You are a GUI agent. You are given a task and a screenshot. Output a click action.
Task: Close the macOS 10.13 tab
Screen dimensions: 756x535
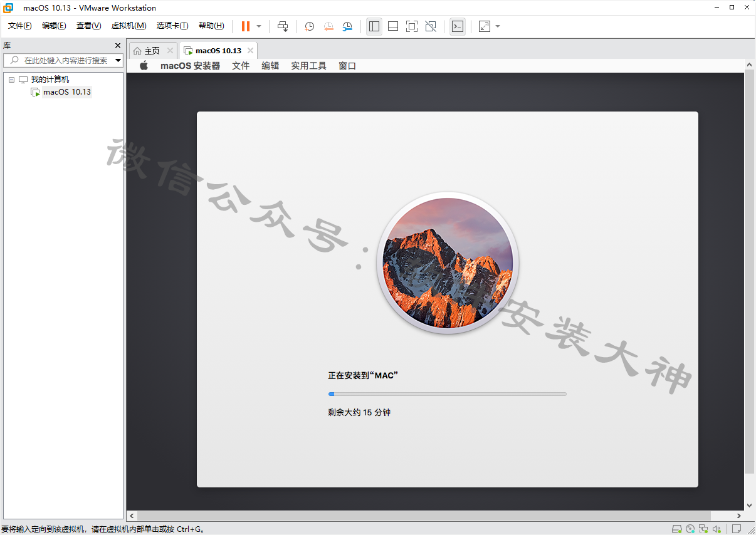coord(251,51)
